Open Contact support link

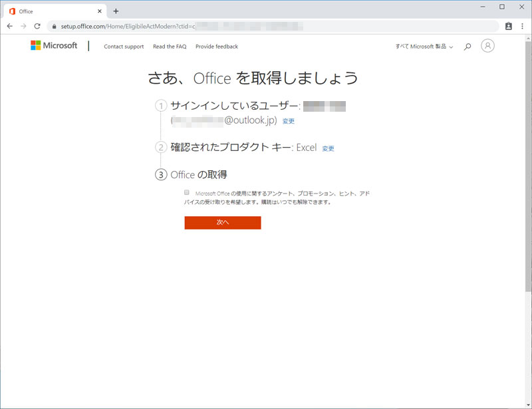124,47
